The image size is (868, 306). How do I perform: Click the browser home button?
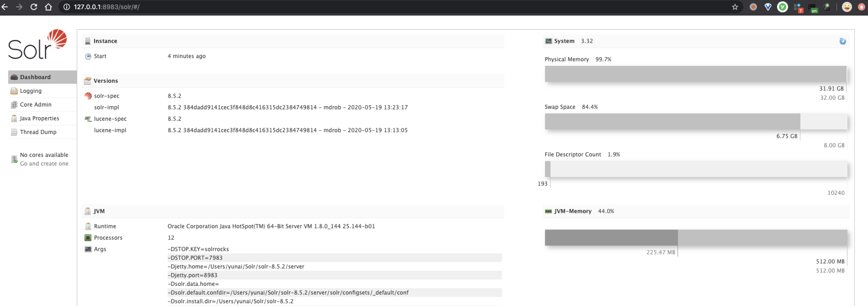click(x=48, y=7)
